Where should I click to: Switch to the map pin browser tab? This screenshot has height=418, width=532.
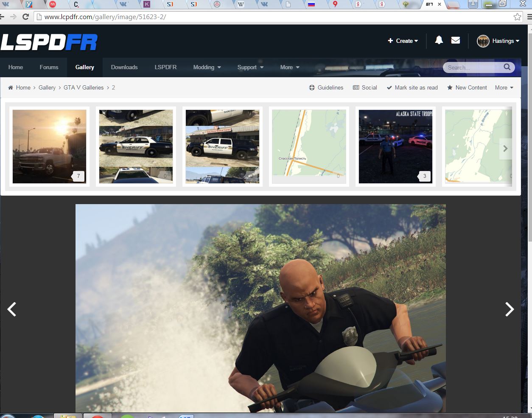335,4
